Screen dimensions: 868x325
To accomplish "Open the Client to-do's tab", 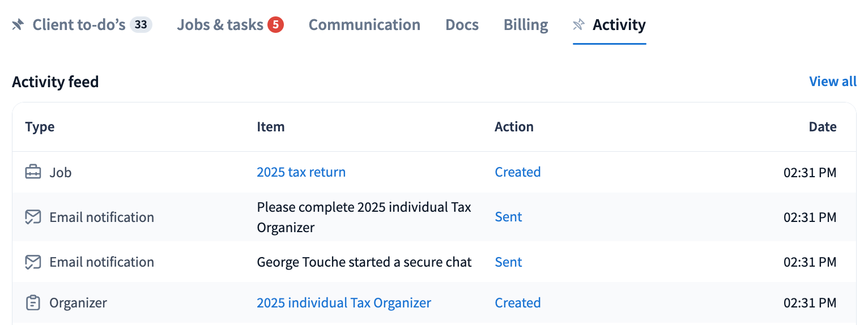I will point(79,25).
